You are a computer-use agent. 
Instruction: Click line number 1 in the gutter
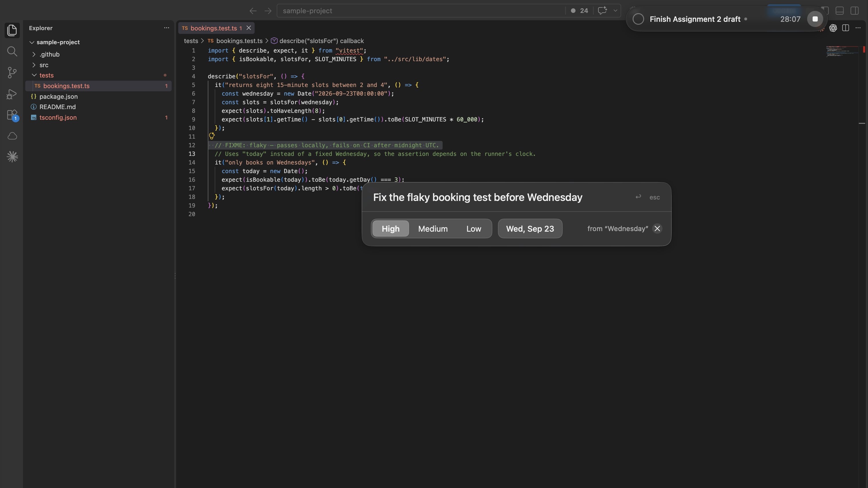point(193,51)
